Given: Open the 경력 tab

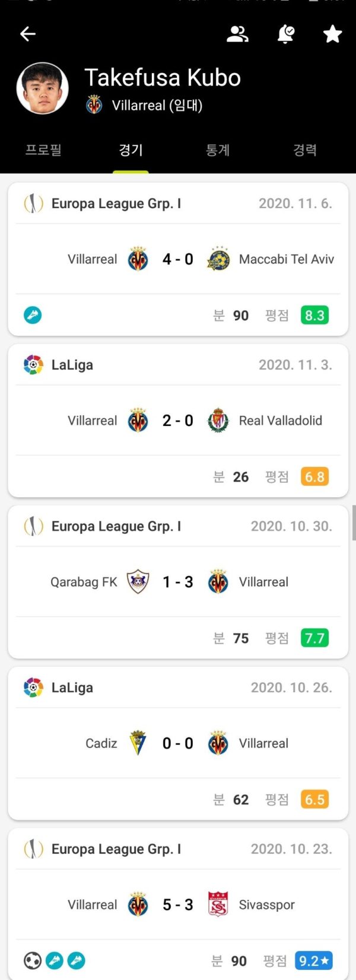Looking at the screenshot, I should click(305, 150).
